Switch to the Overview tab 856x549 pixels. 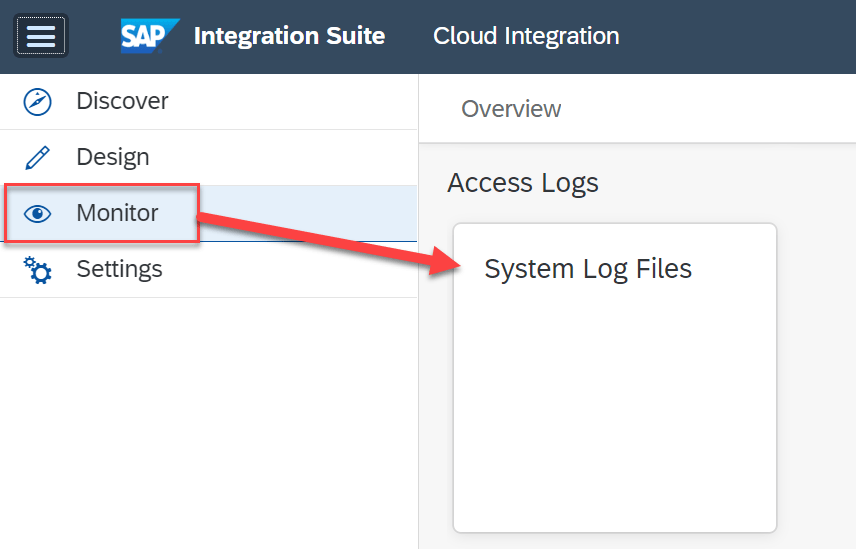511,108
